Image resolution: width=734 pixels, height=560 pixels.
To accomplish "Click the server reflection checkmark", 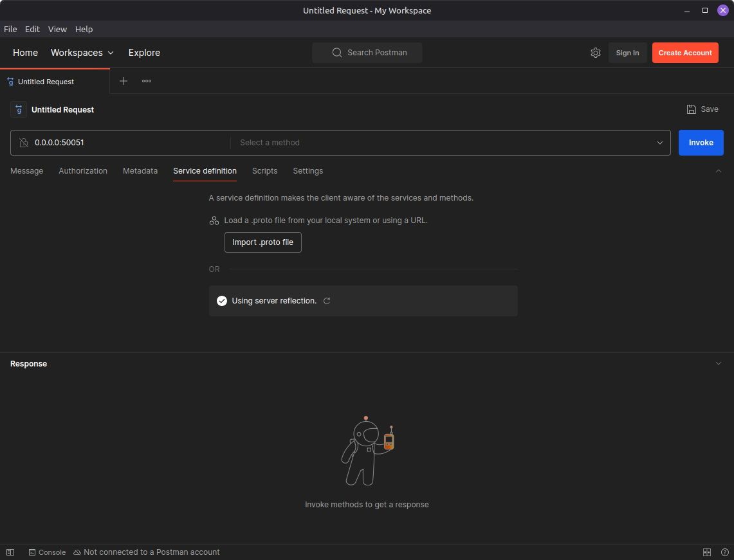I will pos(222,301).
